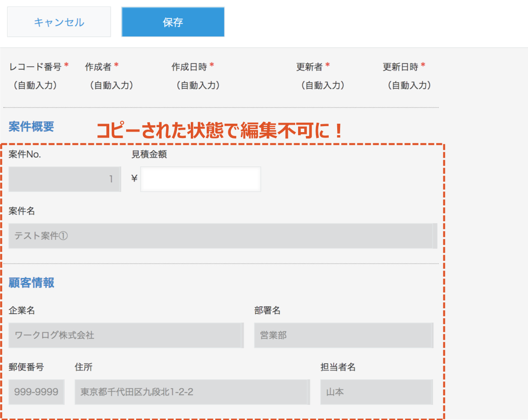Click the ¥ symbol beside 見積金額 input
Image resolution: width=528 pixels, height=420 pixels.
point(134,179)
